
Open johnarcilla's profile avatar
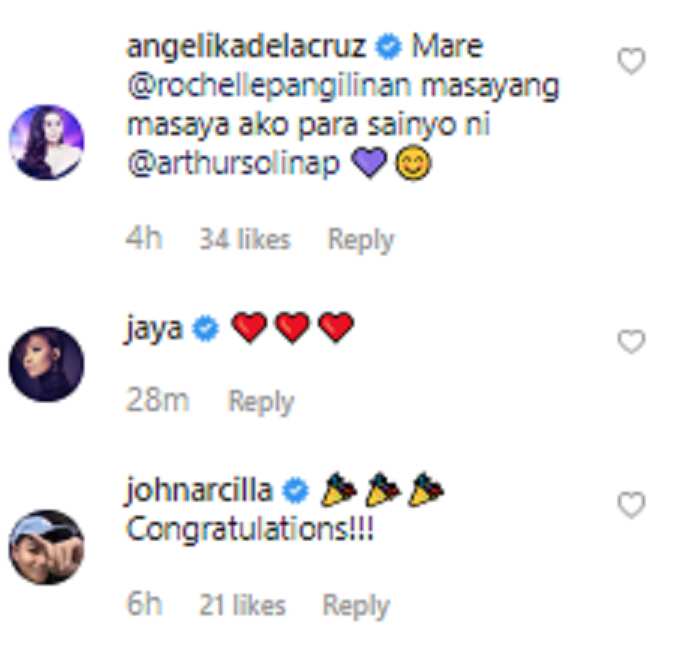46,547
